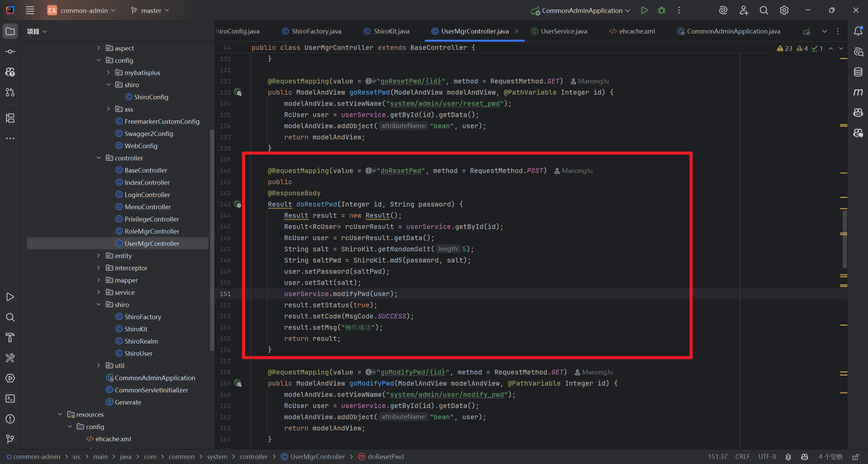This screenshot has height=464, width=868.
Task: Open the Terminal tool window
Action: (x=10, y=399)
